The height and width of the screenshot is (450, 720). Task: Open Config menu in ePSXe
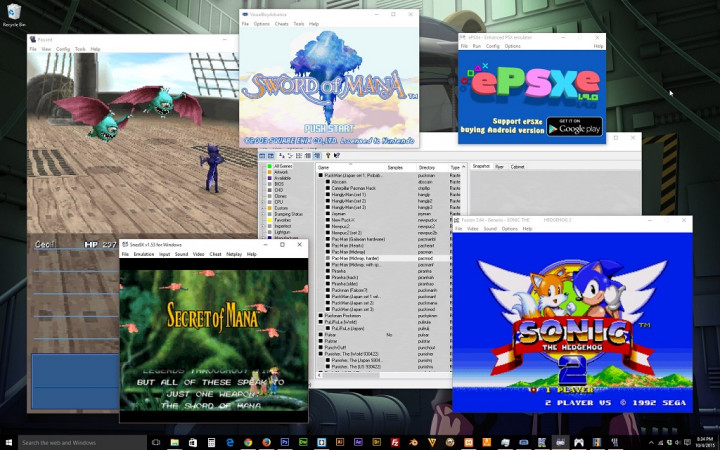(493, 46)
